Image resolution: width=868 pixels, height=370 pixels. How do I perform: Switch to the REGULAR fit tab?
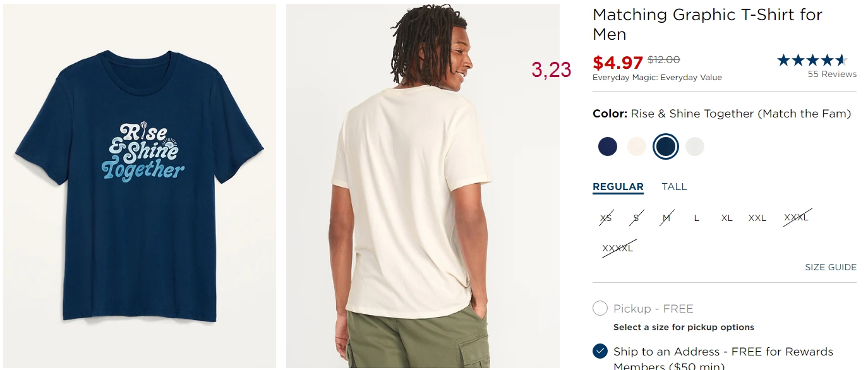pos(618,187)
